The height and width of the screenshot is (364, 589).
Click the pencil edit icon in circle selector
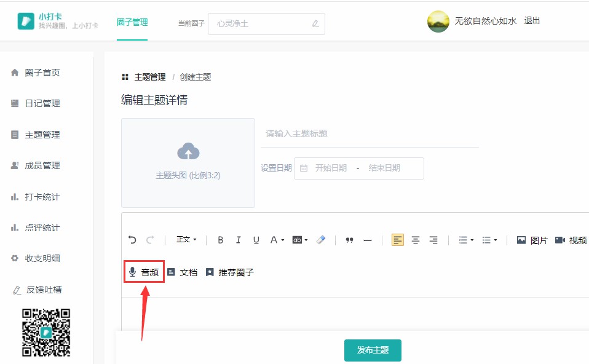(315, 23)
